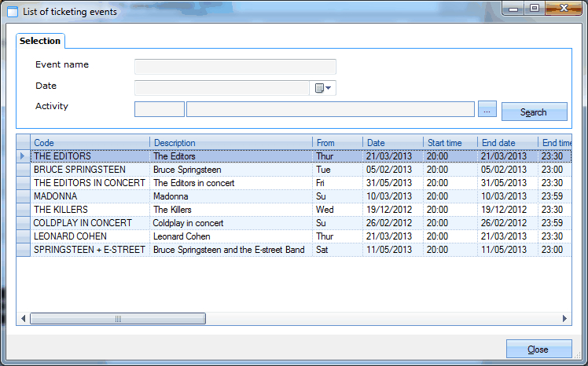Sort by the Start time column header
Image resolution: width=588 pixels, height=366 pixels.
(x=450, y=143)
